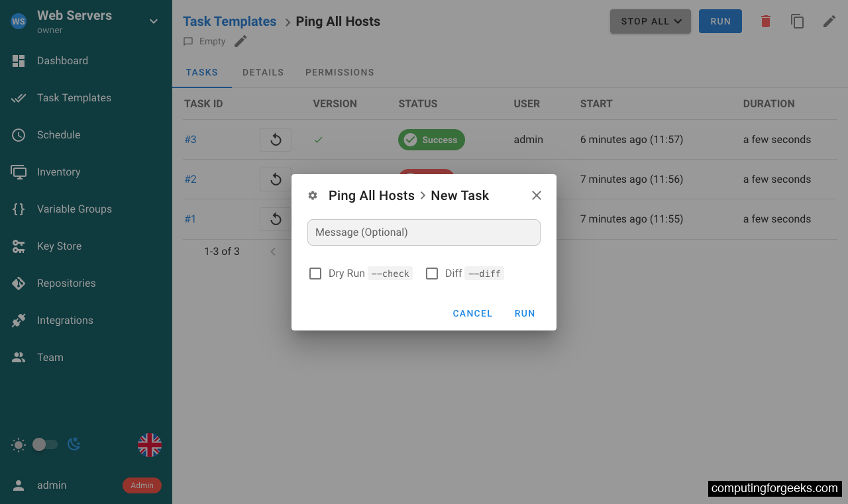Switch to the Permissions tab
The width and height of the screenshot is (848, 504).
(x=340, y=72)
